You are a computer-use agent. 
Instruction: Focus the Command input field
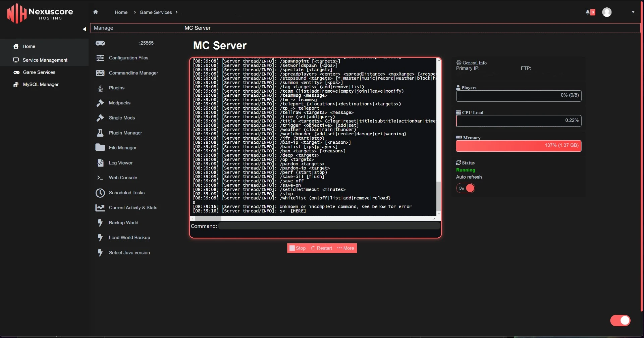pos(329,226)
